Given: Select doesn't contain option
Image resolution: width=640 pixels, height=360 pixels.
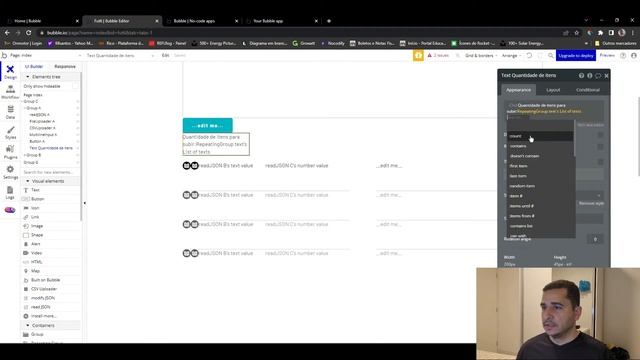Looking at the screenshot, I should click(x=540, y=156).
